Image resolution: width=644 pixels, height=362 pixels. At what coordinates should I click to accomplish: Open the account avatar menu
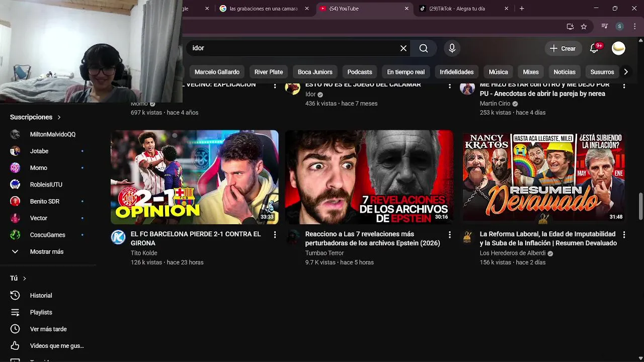[618, 48]
